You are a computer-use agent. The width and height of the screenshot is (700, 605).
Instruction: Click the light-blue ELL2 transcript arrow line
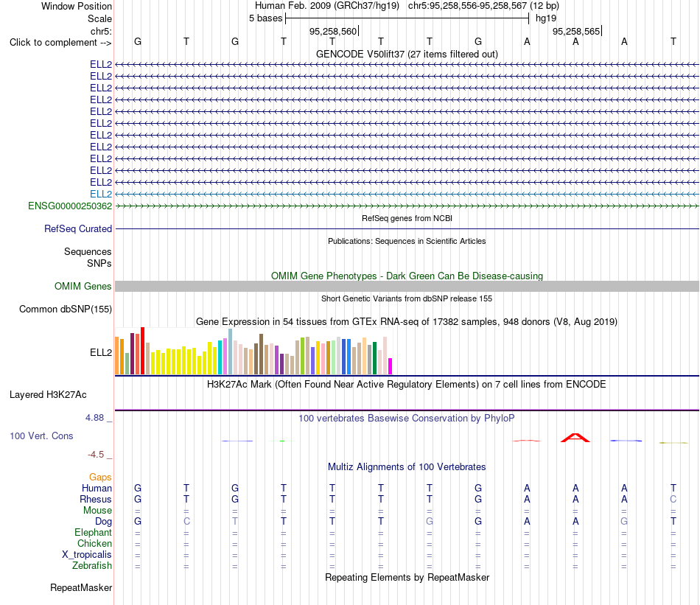[407, 195]
